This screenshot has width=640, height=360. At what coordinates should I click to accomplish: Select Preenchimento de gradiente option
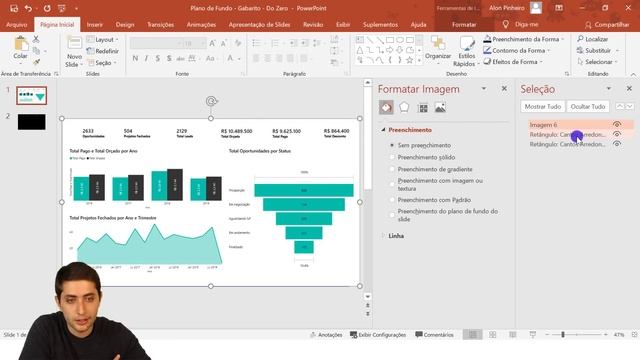click(392, 169)
